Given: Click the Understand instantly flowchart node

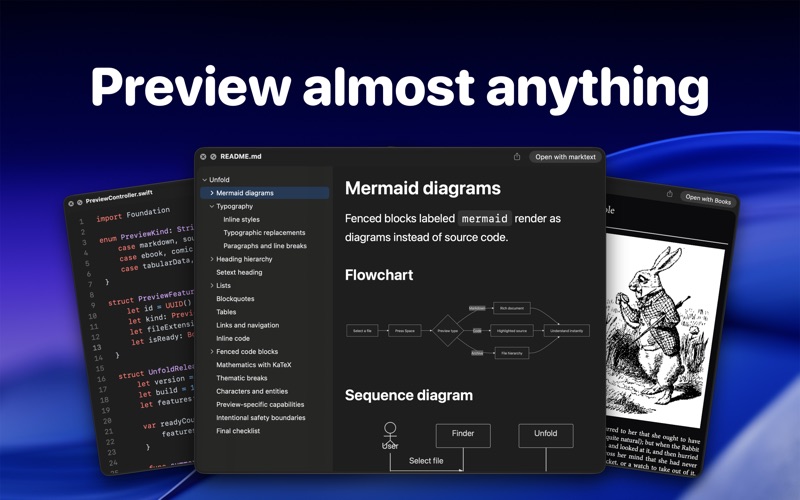Looking at the screenshot, I should point(566,331).
